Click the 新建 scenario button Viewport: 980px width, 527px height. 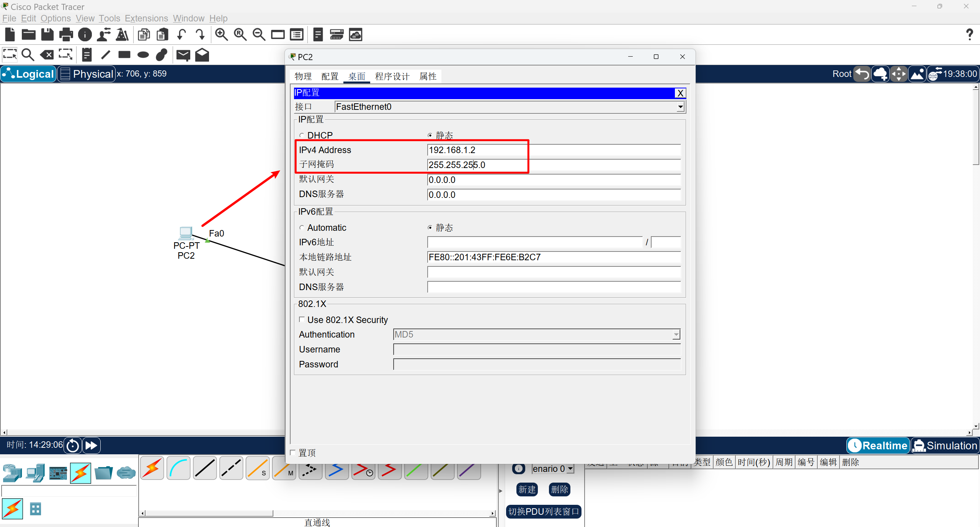(527, 489)
